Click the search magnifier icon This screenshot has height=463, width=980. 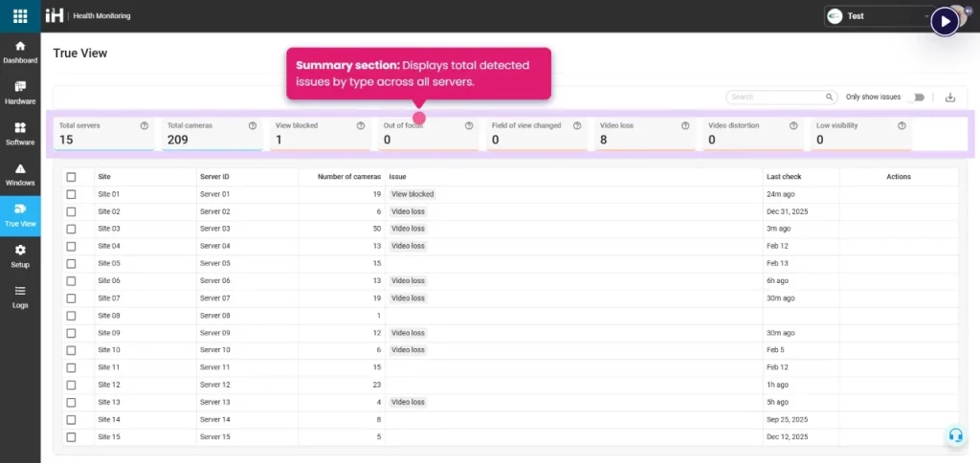point(830,97)
